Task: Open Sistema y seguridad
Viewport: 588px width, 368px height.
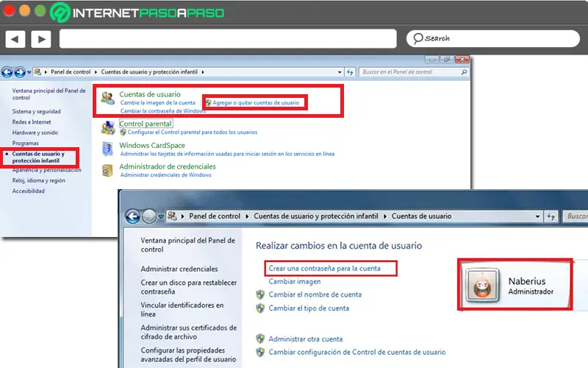Action: [x=36, y=112]
